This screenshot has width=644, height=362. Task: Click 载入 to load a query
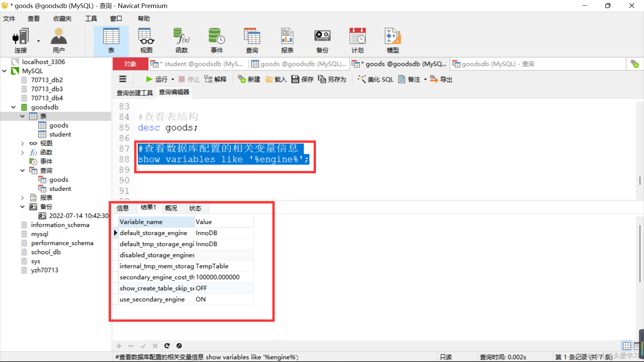click(276, 79)
